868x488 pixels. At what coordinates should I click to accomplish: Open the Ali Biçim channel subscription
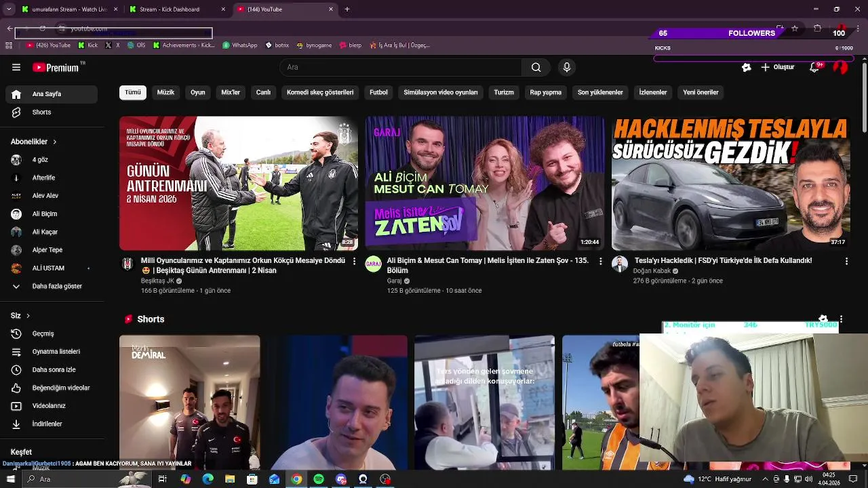click(52, 214)
